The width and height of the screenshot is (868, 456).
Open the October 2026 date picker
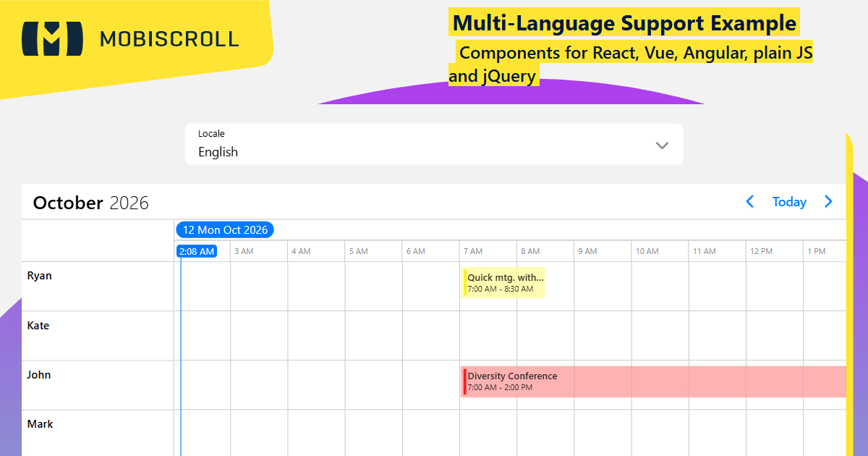pyautogui.click(x=91, y=203)
